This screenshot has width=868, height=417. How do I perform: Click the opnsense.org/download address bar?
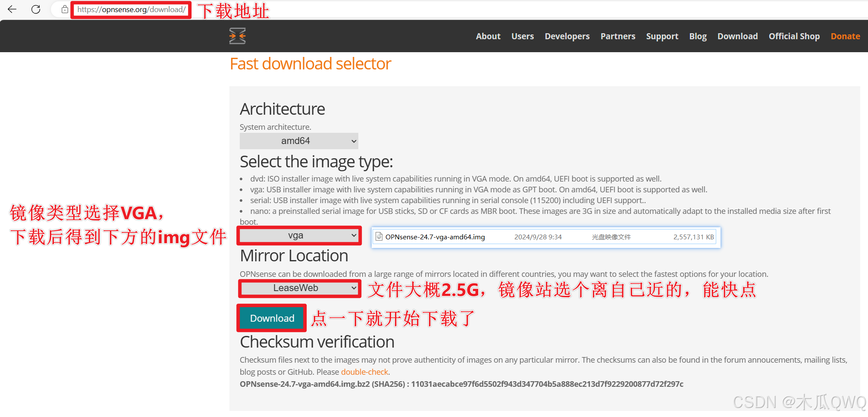point(132,9)
